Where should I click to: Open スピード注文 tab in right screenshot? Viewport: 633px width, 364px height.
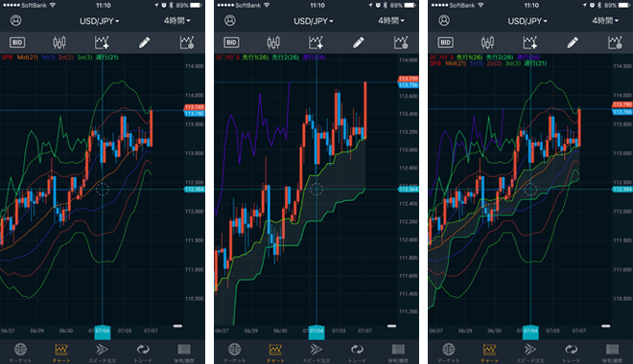click(x=530, y=353)
